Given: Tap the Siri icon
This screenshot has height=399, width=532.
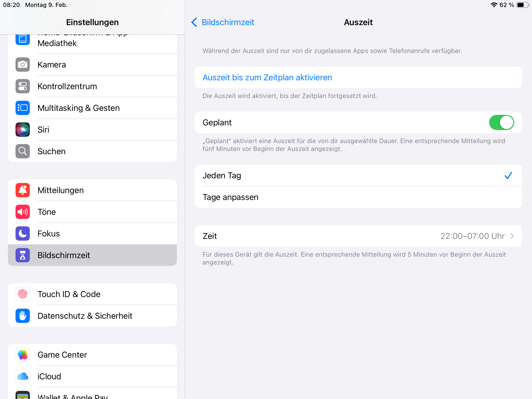Looking at the screenshot, I should click(23, 130).
